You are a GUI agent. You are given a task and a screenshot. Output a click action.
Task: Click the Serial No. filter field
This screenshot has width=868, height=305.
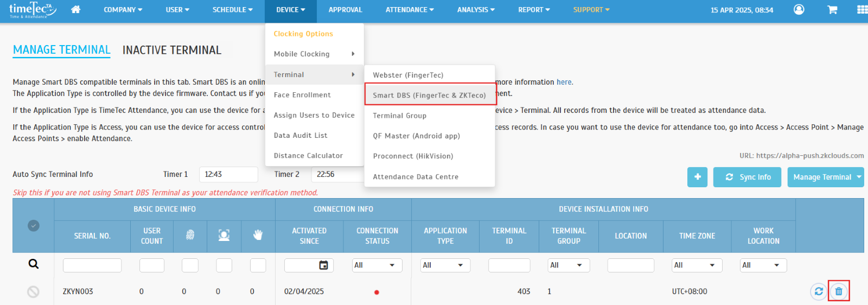point(92,265)
